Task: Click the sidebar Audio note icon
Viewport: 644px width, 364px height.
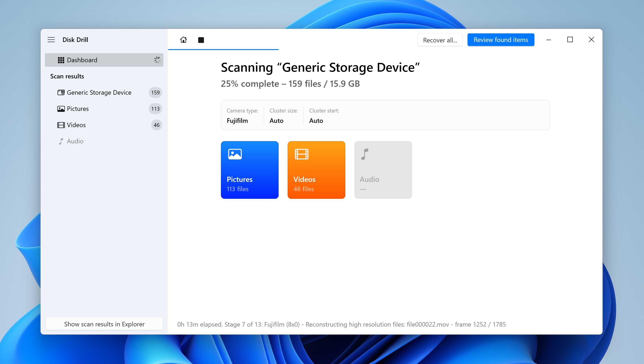Action: point(61,142)
